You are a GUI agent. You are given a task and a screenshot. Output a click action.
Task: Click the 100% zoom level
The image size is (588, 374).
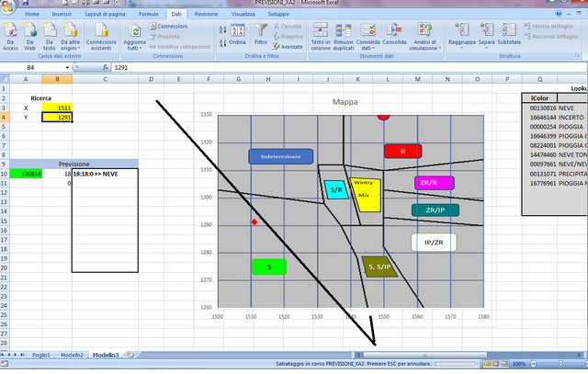[519, 364]
